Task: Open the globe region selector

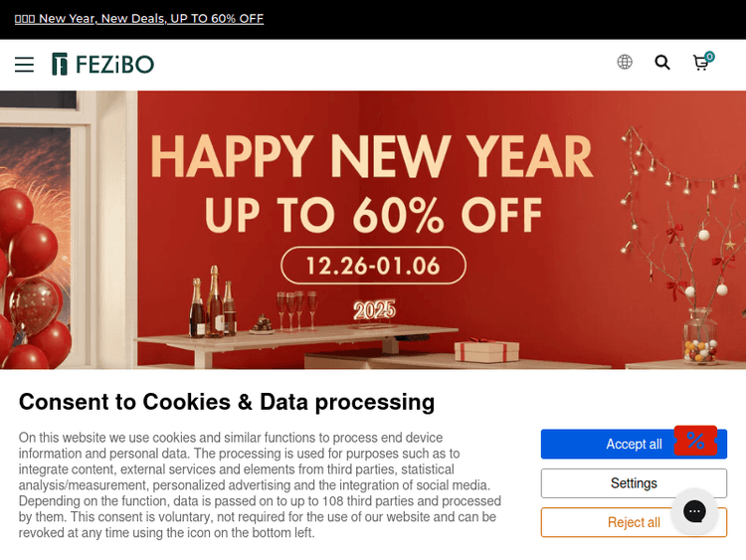Action: coord(625,62)
